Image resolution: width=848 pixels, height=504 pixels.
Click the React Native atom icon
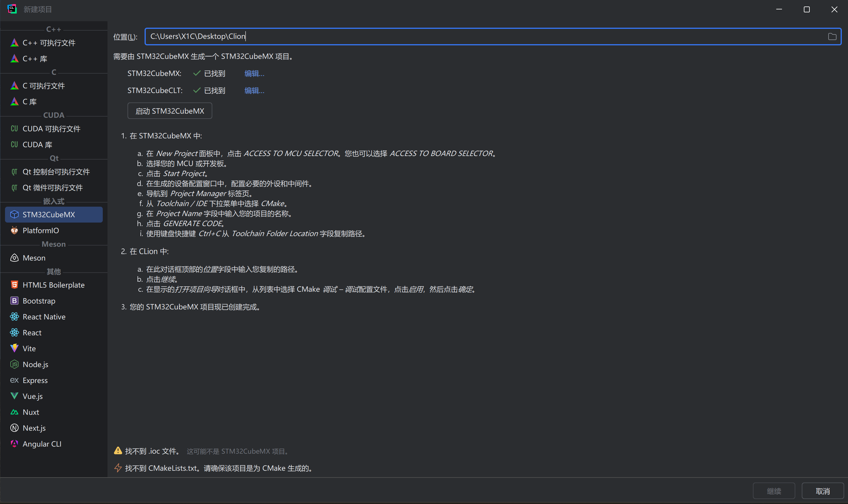tap(14, 317)
